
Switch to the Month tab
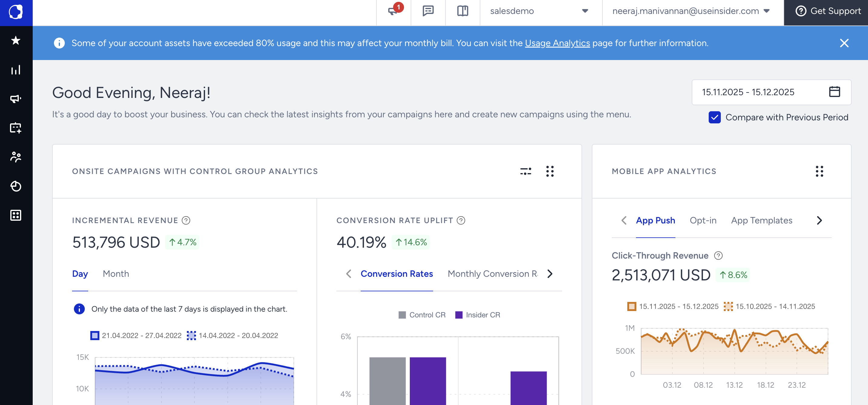coord(116,274)
